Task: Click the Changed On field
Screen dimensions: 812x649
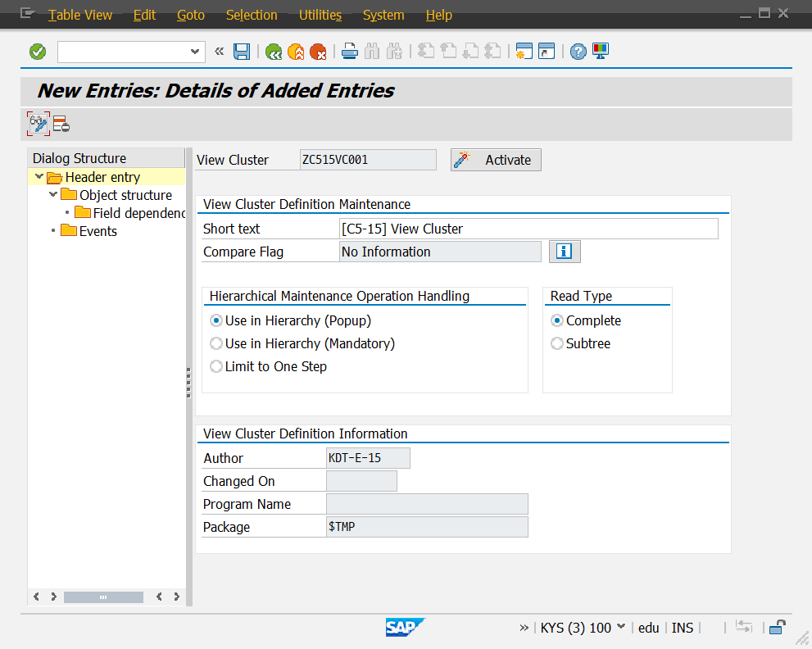Action: [361, 481]
